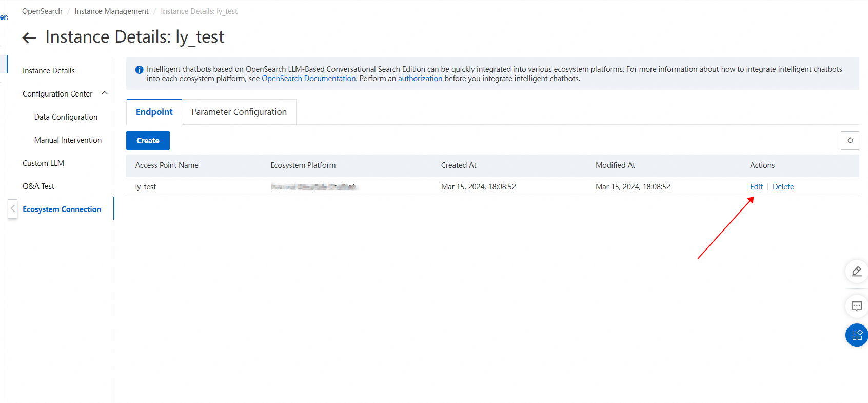The width and height of the screenshot is (868, 403).
Task: Click the Instance Details: ly_test page title
Action: pyautogui.click(x=134, y=37)
